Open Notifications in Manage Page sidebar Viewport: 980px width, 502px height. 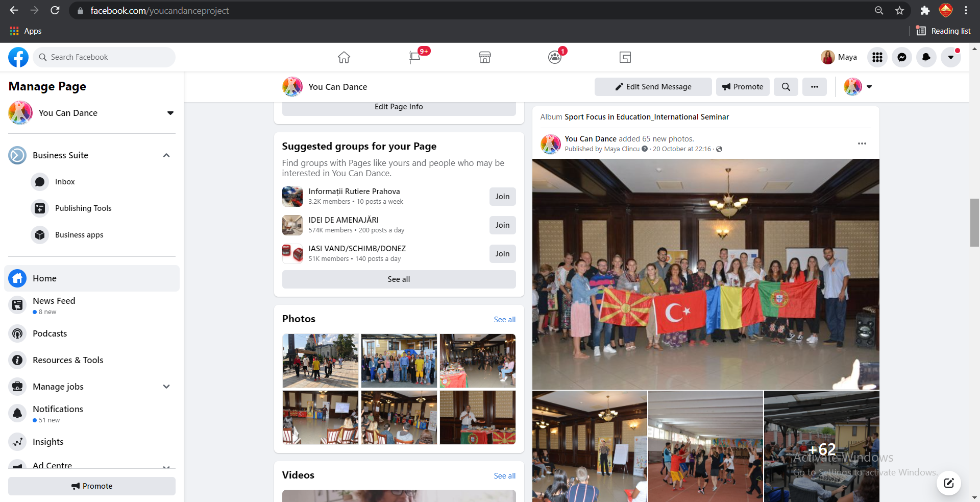click(92, 414)
